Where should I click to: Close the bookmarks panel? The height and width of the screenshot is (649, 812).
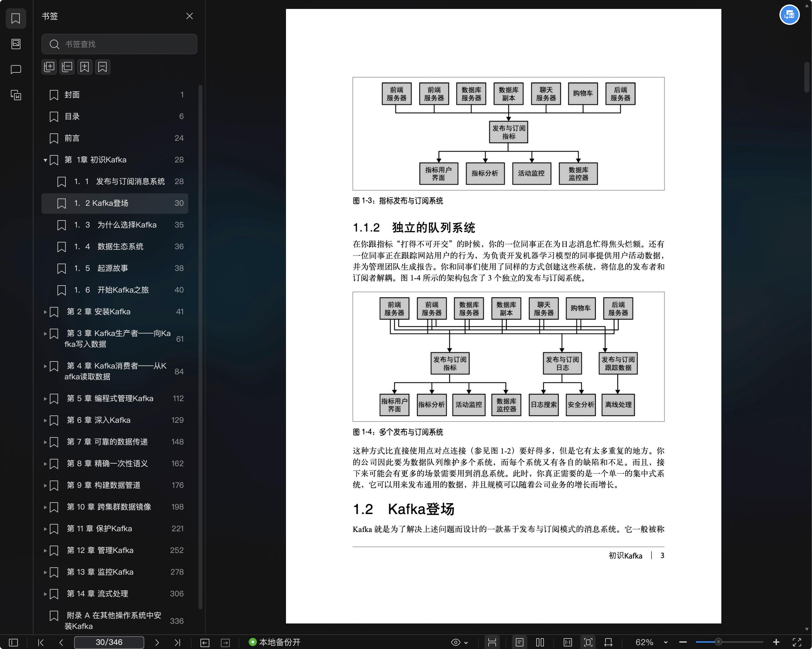(x=190, y=16)
